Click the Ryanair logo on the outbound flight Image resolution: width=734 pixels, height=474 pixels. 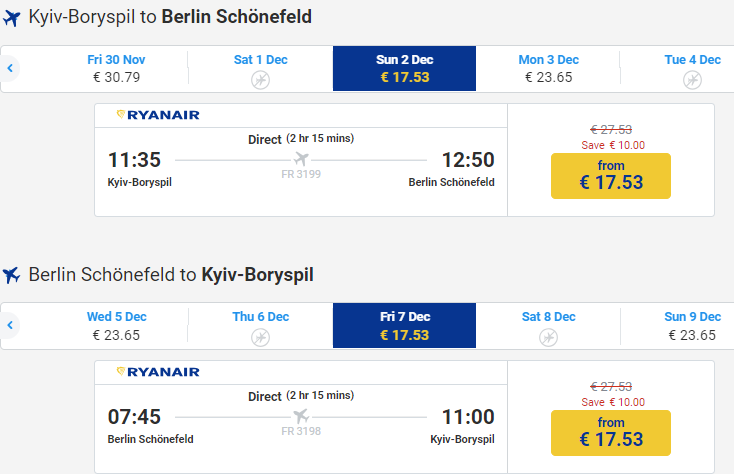coord(158,115)
